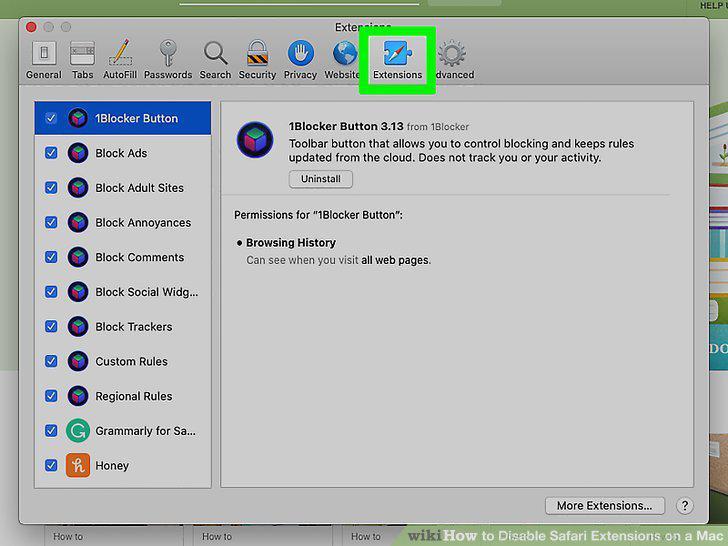Image resolution: width=728 pixels, height=546 pixels.
Task: Click the orange Honey icon
Action: click(78, 465)
